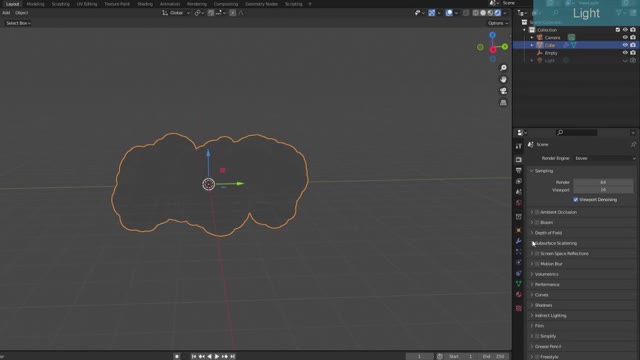The height and width of the screenshot is (360, 640).
Task: Toggle camera view with the camera icon
Action: click(x=503, y=91)
